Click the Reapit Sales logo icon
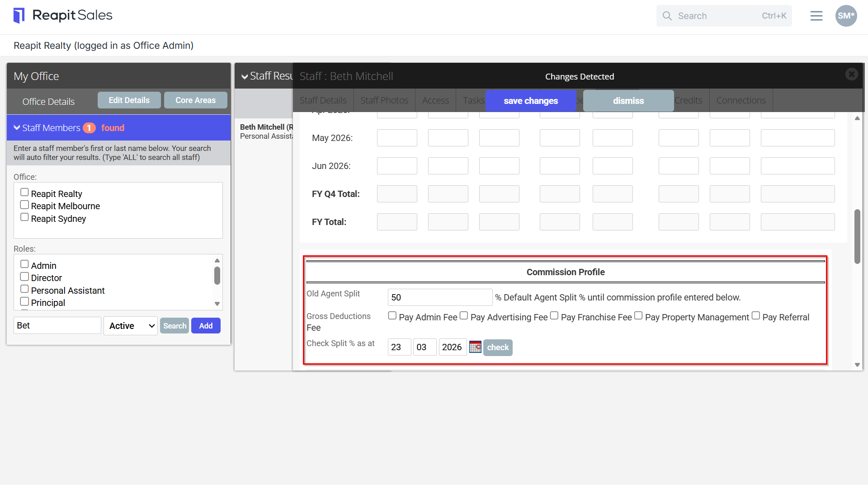This screenshot has height=488, width=868. [19, 15]
